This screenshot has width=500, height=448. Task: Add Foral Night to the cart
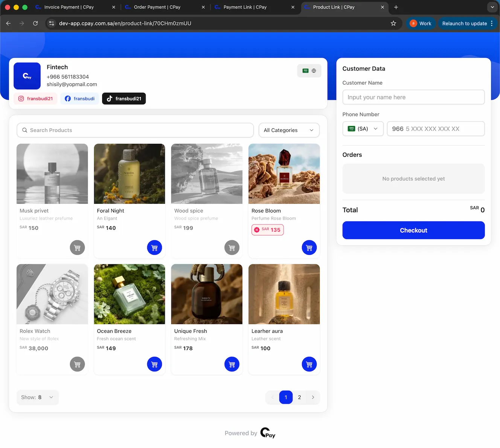pos(154,248)
